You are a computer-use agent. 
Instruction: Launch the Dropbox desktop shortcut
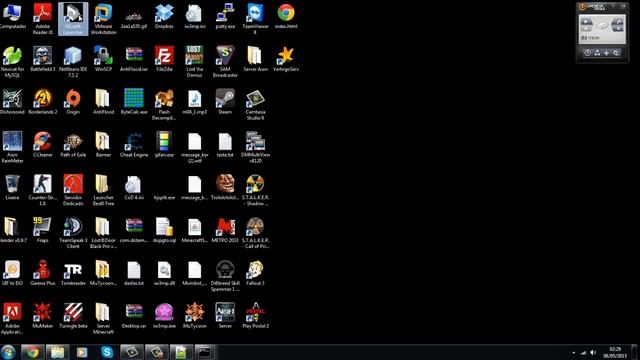pos(164,16)
